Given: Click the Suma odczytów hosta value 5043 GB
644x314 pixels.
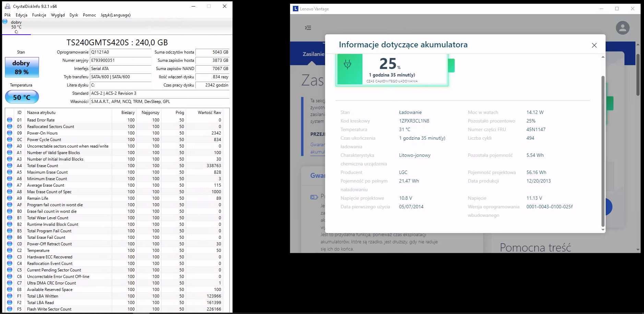Looking at the screenshot, I should point(212,52).
